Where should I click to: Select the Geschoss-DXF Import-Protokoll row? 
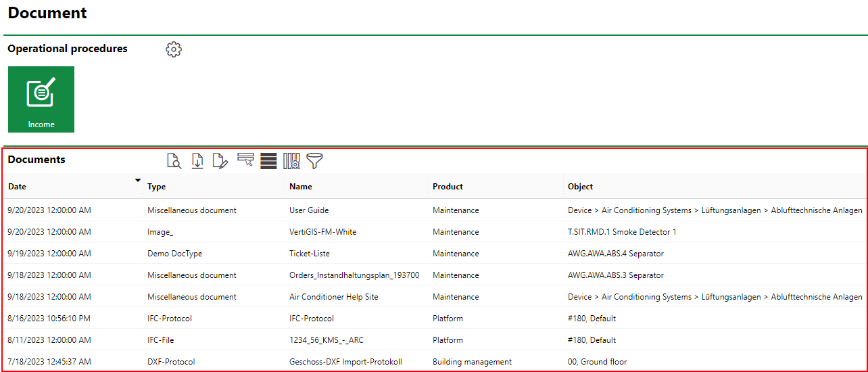[x=345, y=362]
